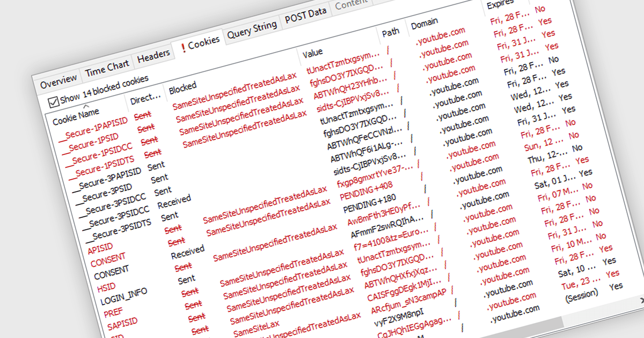Sort by the Direct... column header
Image resolution: width=644 pixels, height=338 pixels.
click(x=146, y=98)
